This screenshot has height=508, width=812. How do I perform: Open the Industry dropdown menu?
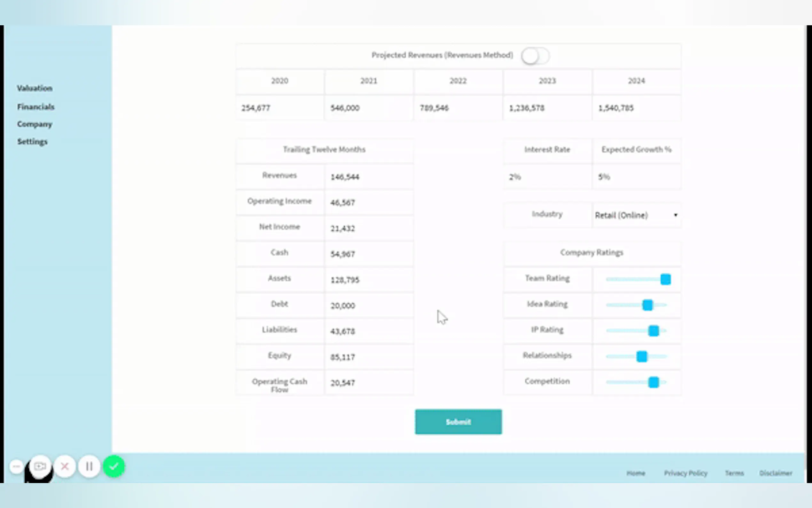coord(636,215)
